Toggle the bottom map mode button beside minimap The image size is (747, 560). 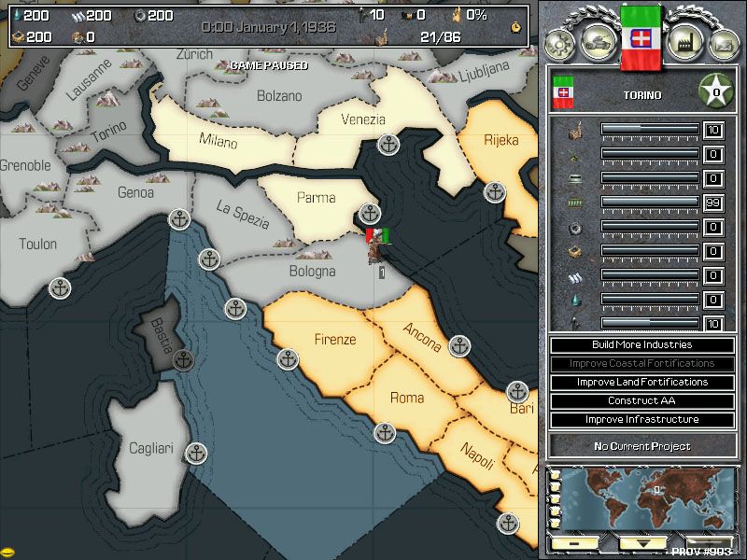pos(555,523)
